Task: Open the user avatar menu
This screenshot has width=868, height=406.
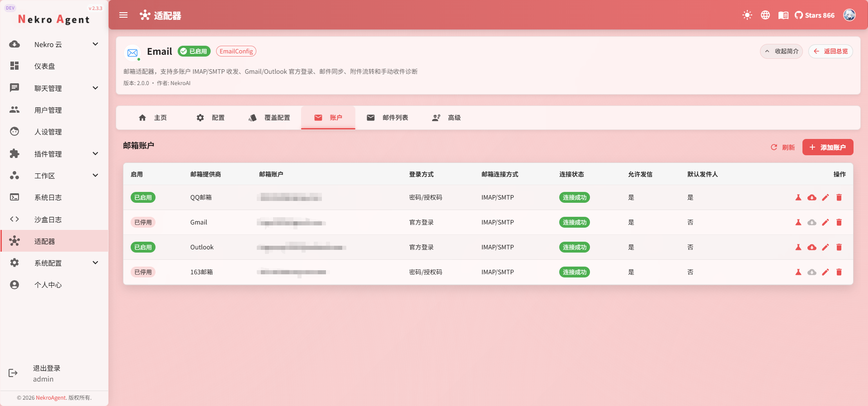Action: [849, 15]
